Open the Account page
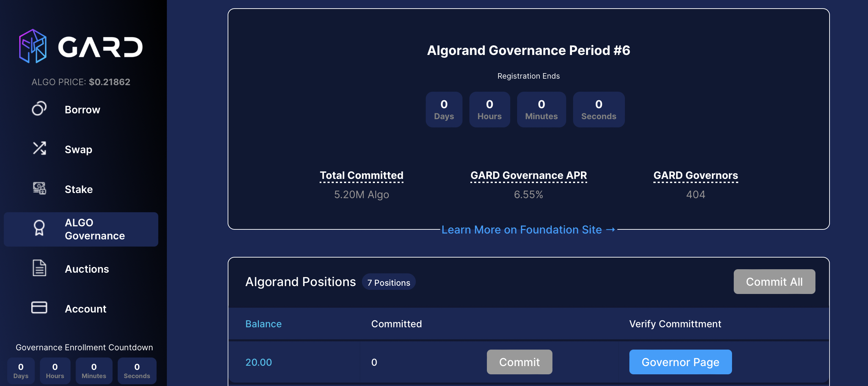This screenshot has height=386, width=868. [85, 309]
